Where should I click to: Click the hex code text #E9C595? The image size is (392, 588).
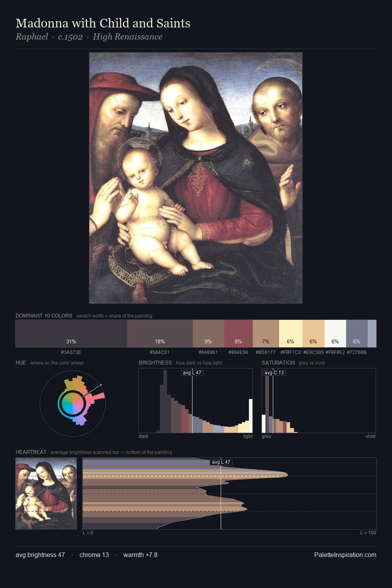(x=313, y=352)
